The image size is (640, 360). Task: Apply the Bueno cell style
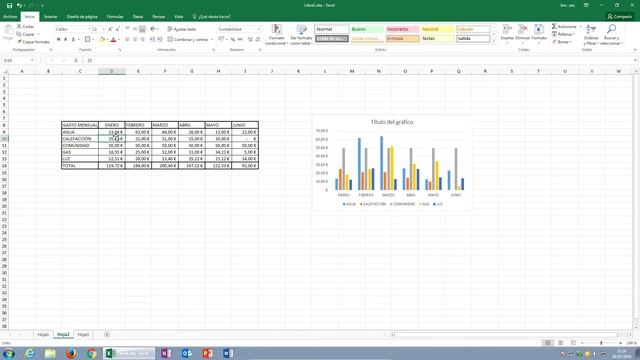coord(367,29)
